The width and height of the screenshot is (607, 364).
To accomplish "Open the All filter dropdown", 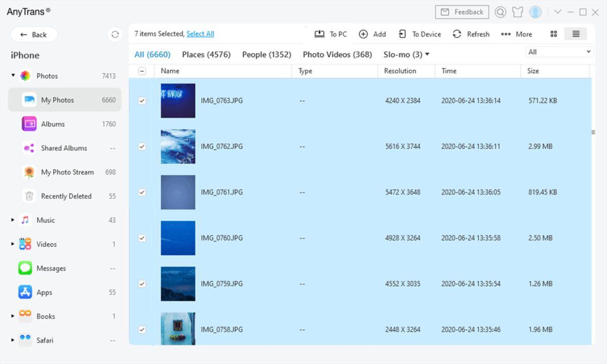I will (559, 52).
